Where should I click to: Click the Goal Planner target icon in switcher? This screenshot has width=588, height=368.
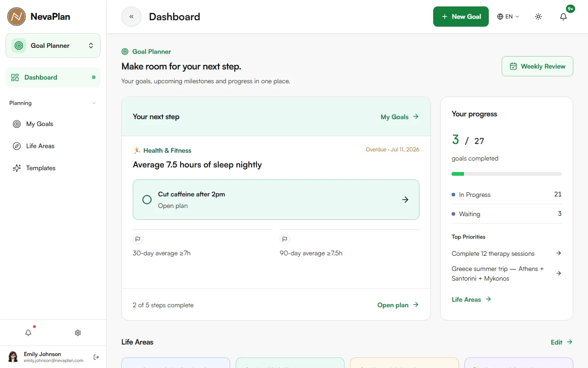tap(19, 46)
